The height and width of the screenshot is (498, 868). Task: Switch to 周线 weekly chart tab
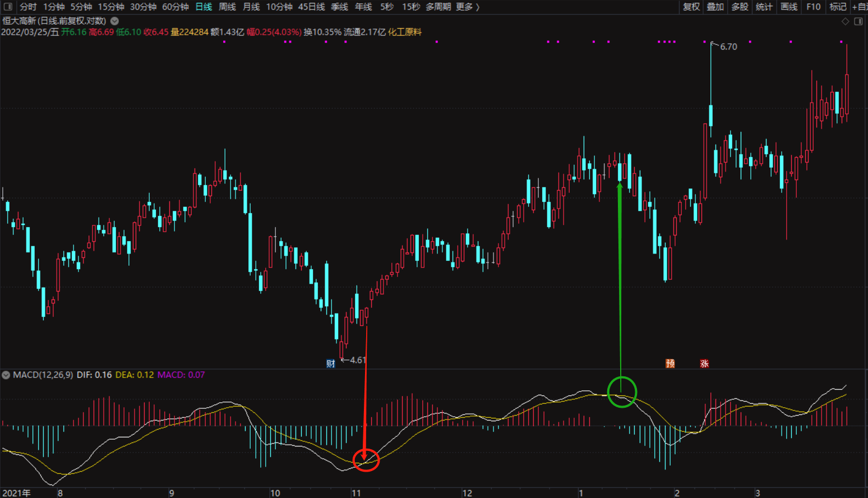[x=227, y=7]
